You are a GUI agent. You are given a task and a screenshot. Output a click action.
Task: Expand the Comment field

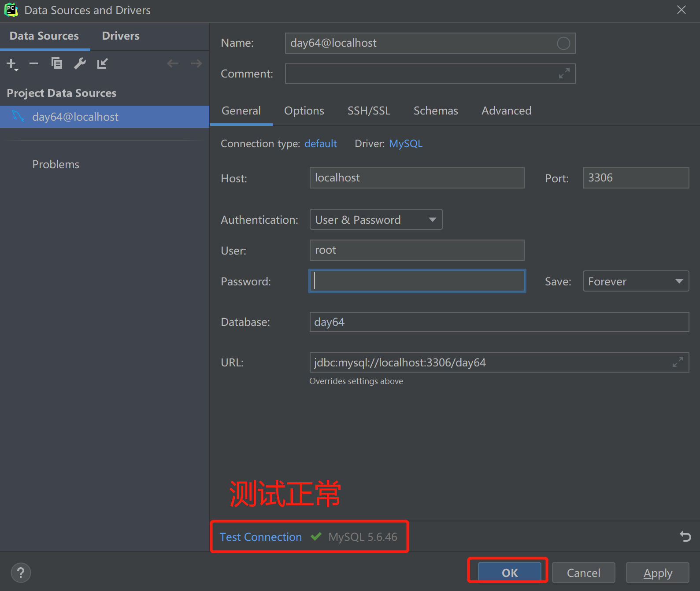(564, 74)
